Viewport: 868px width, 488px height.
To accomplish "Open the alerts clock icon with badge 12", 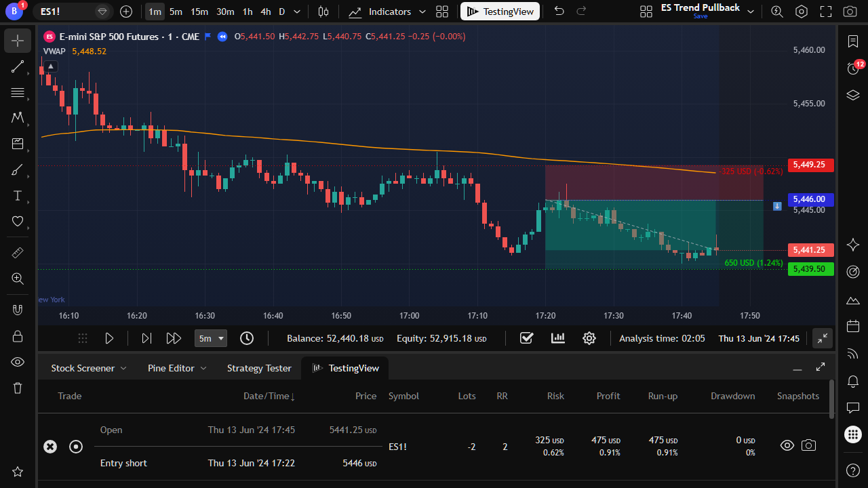I will (x=853, y=68).
